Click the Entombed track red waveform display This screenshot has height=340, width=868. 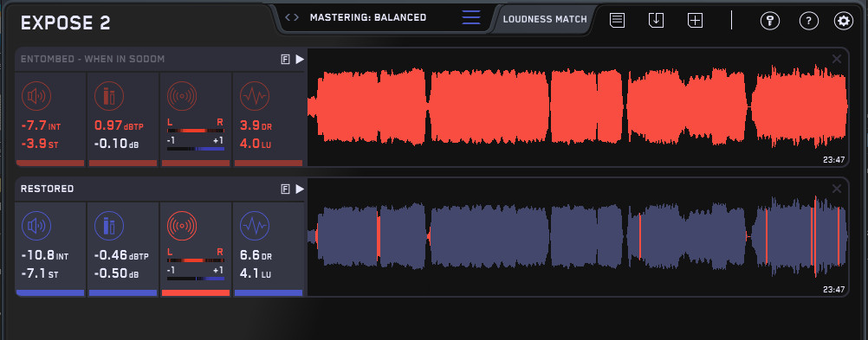(x=578, y=106)
